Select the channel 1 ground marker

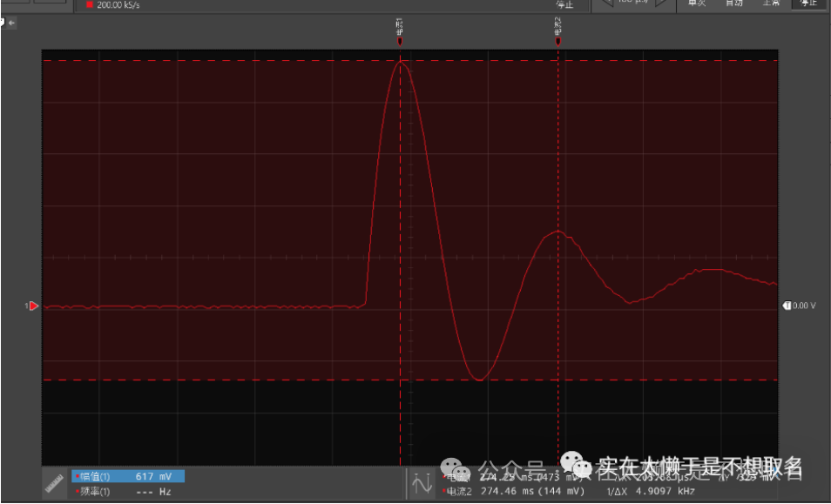(32, 306)
